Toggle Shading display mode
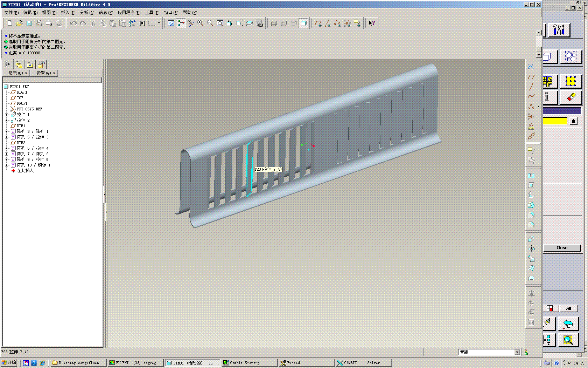This screenshot has width=588, height=368. click(x=303, y=23)
